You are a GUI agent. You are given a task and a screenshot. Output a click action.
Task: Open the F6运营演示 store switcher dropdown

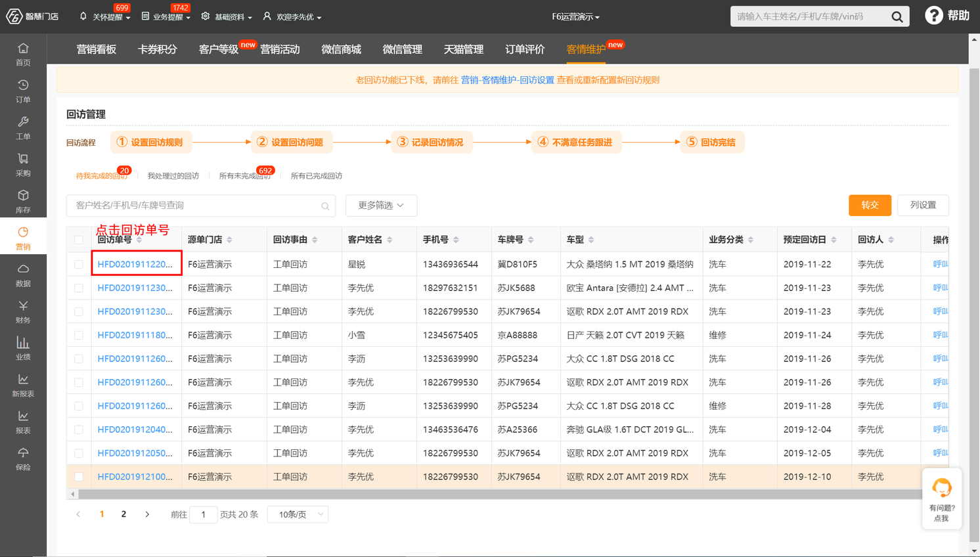point(575,17)
